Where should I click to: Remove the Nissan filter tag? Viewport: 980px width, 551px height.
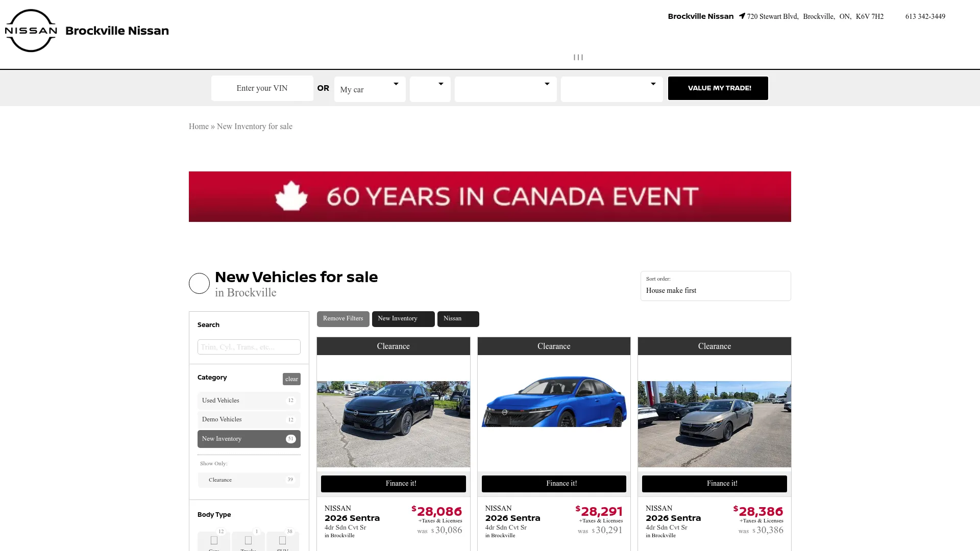[458, 319]
